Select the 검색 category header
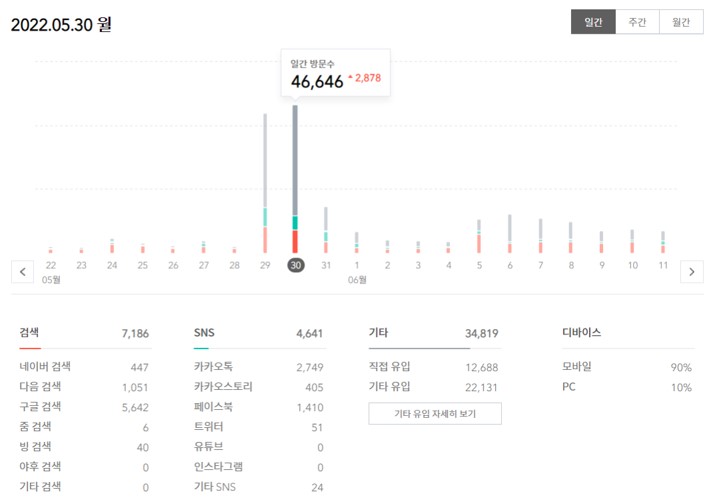713x500 pixels. click(29, 332)
